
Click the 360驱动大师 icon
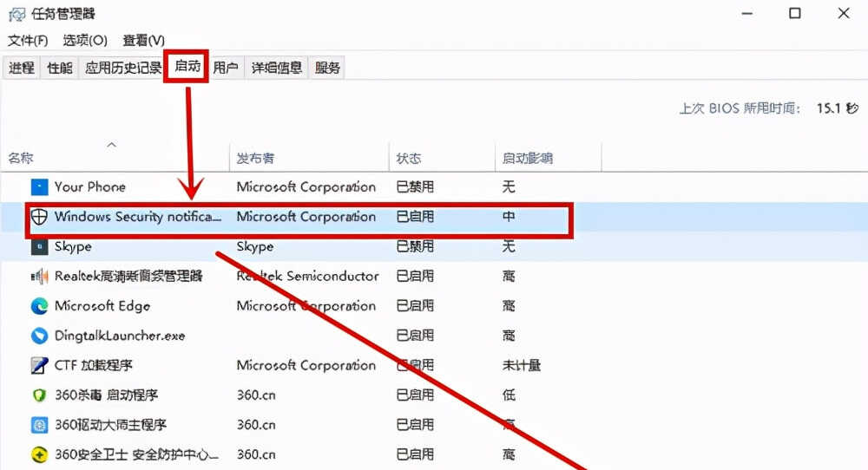[x=39, y=425]
